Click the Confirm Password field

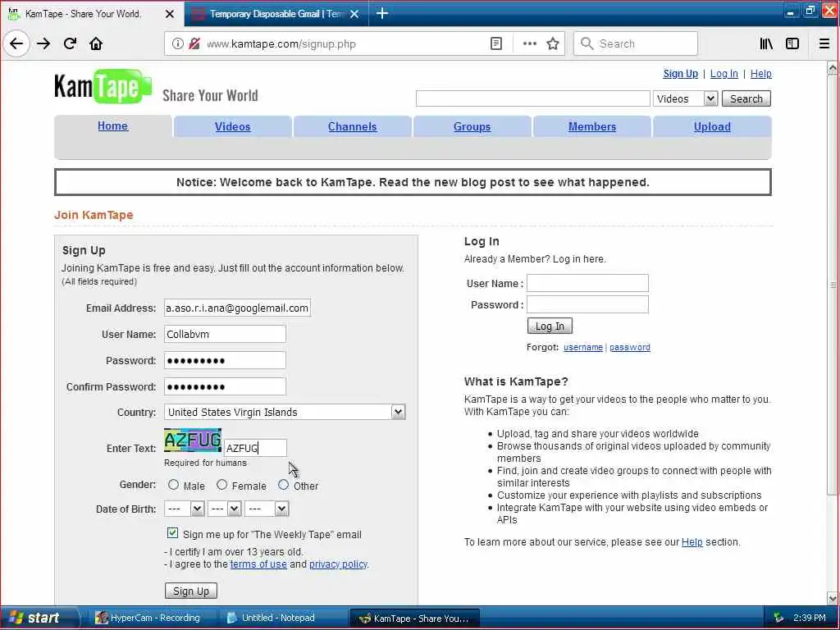225,387
